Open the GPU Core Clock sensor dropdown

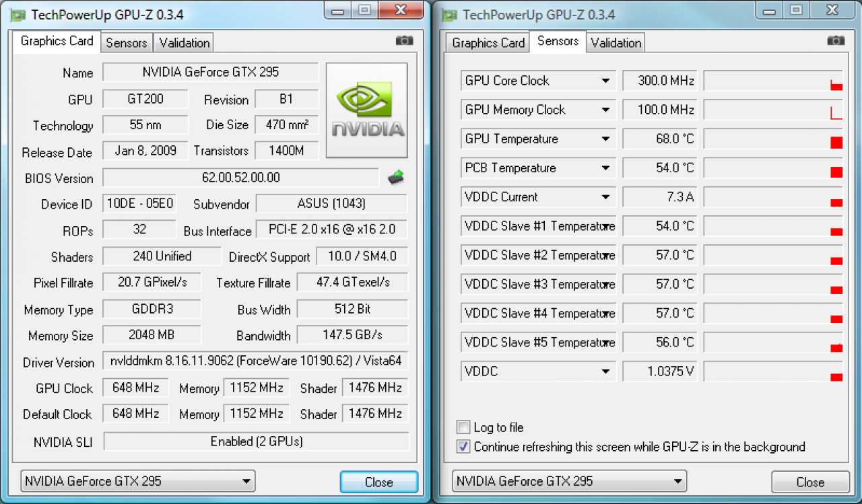click(x=605, y=81)
